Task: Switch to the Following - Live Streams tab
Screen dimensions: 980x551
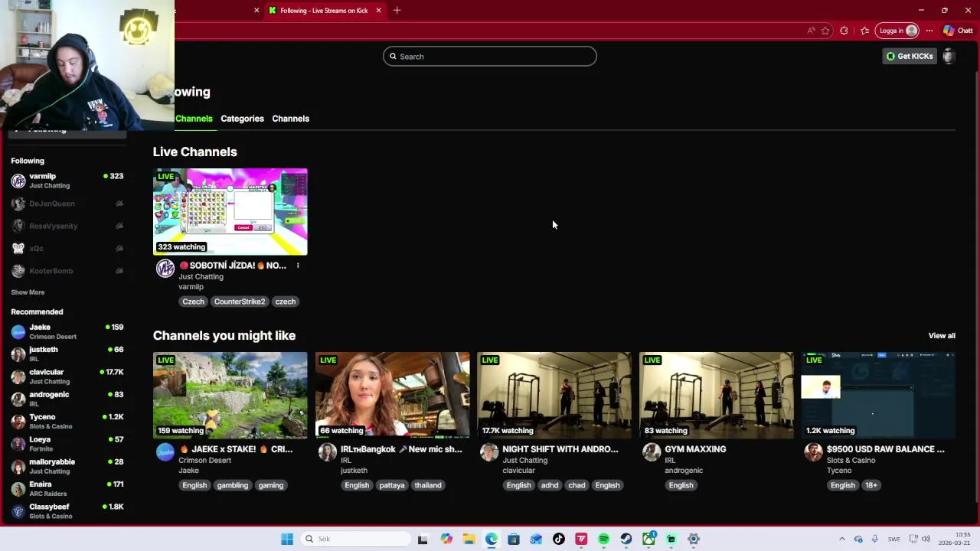Action: pos(324,10)
